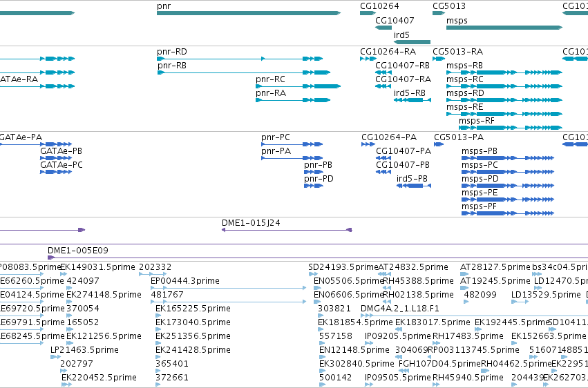The width and height of the screenshot is (588, 388).
Task: Click the msps-PB coding sequence
Action: pyautogui.click(x=508, y=158)
